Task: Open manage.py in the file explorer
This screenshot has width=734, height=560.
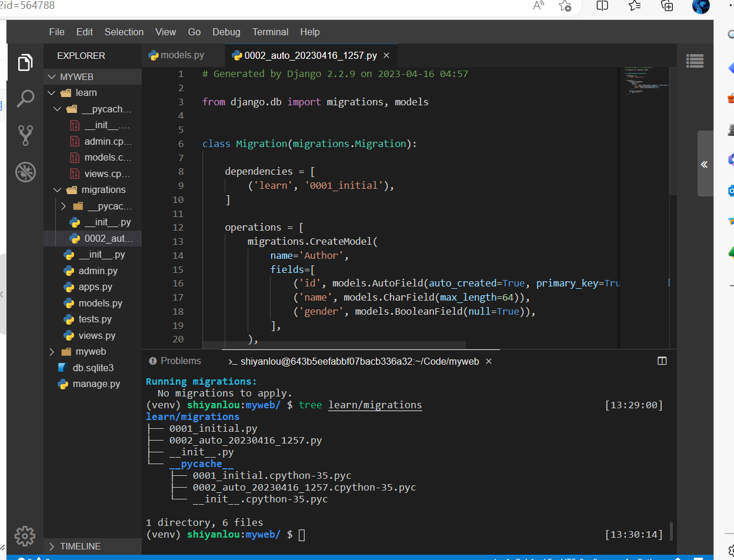Action: tap(96, 384)
